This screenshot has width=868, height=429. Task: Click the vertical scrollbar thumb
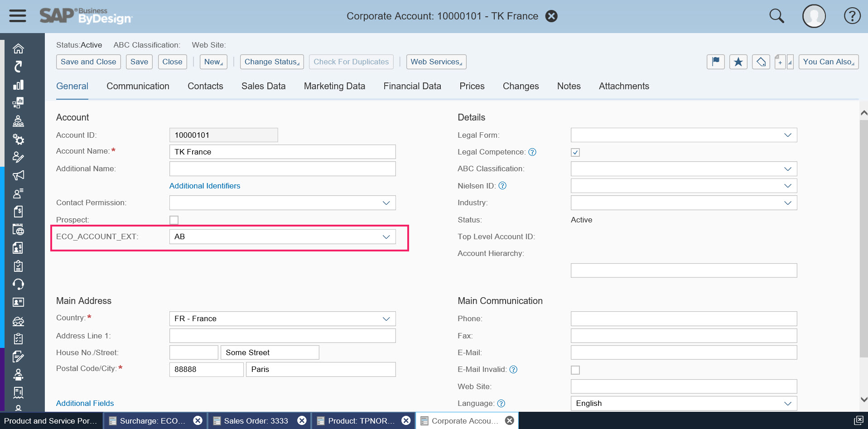tap(863, 238)
